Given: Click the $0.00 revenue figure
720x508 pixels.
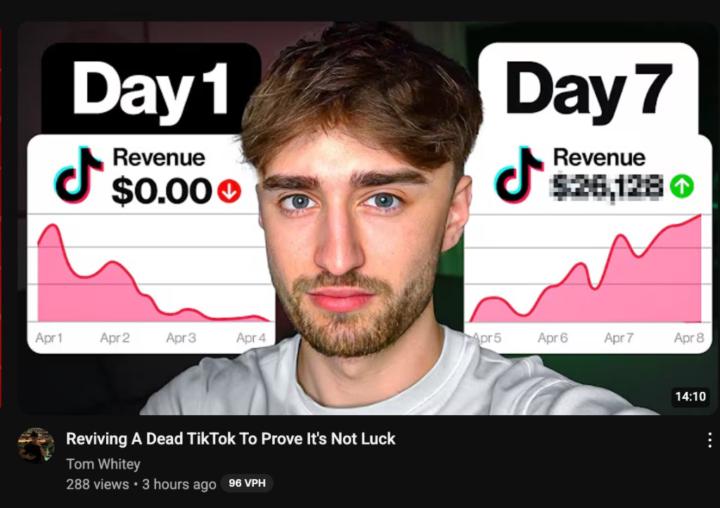Looking at the screenshot, I should [x=162, y=191].
